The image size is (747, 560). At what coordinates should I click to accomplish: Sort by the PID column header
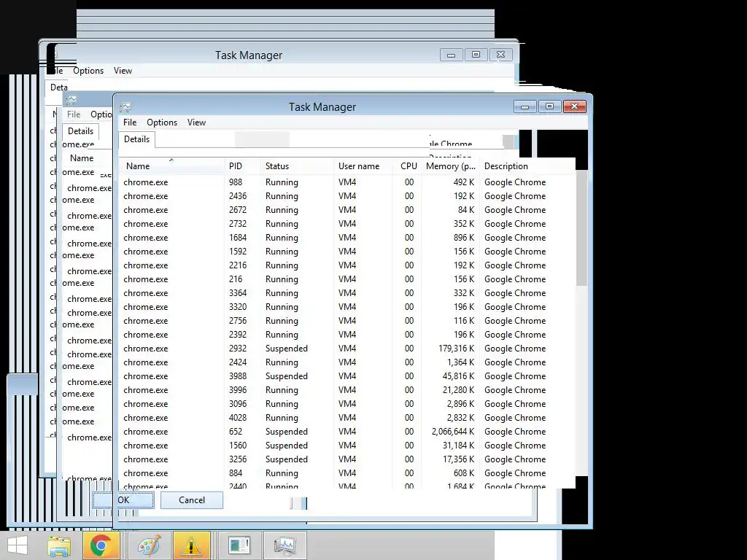click(242, 166)
